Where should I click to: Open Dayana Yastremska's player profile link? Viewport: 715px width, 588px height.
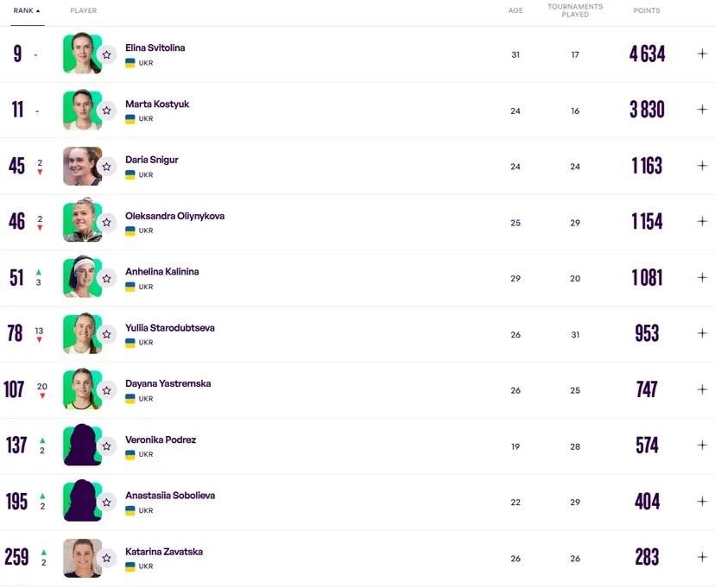pos(168,383)
